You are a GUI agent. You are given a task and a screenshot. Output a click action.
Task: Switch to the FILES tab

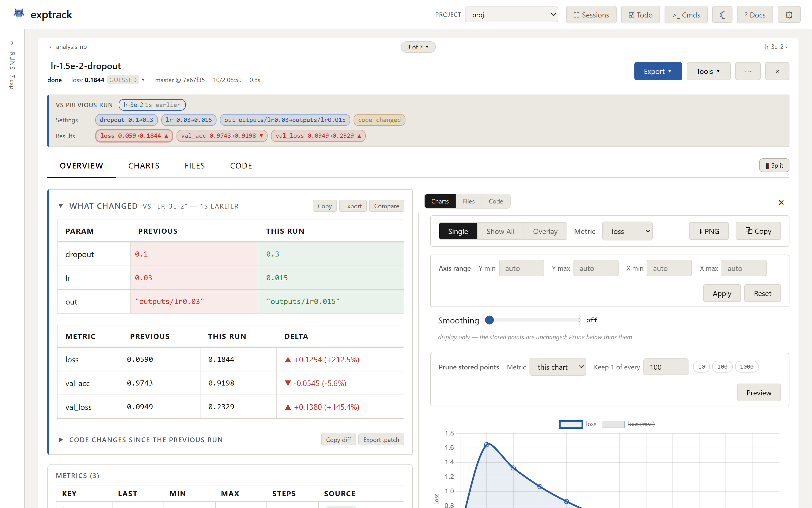pos(195,166)
